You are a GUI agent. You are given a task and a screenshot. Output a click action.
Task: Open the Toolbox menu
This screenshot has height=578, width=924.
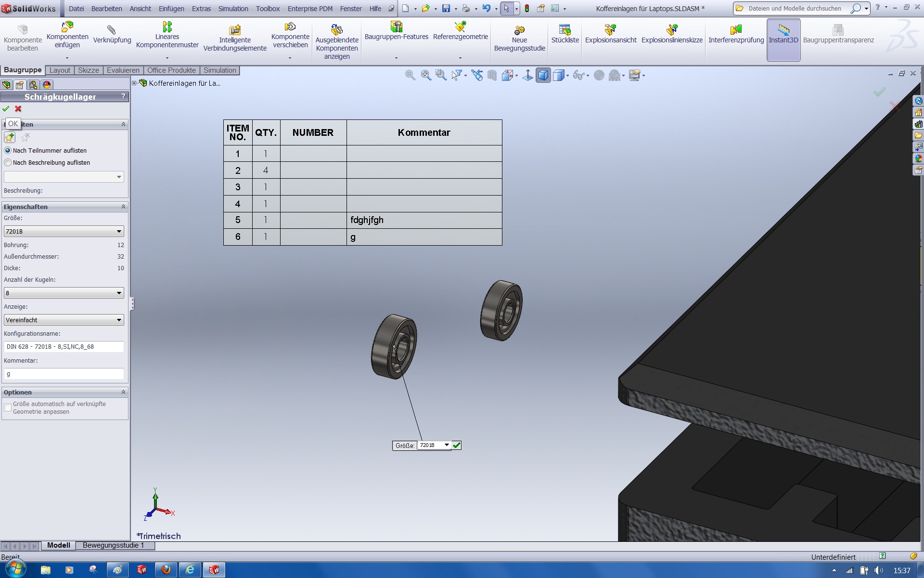point(268,9)
